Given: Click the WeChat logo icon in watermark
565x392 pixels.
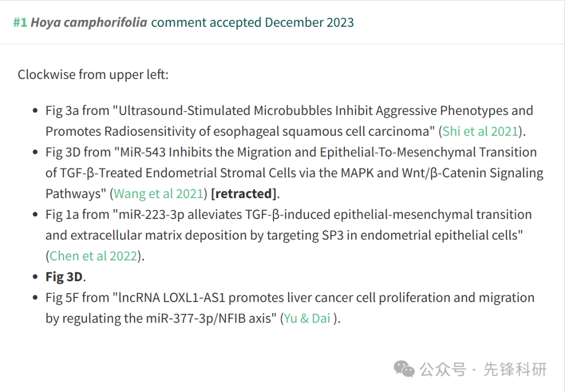Looking at the screenshot, I should [x=404, y=369].
